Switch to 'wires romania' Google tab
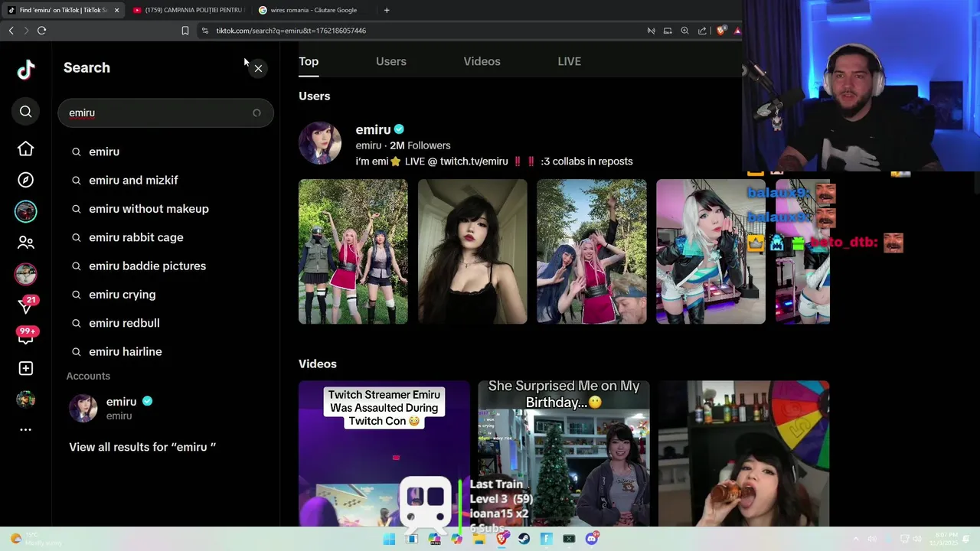 point(313,10)
